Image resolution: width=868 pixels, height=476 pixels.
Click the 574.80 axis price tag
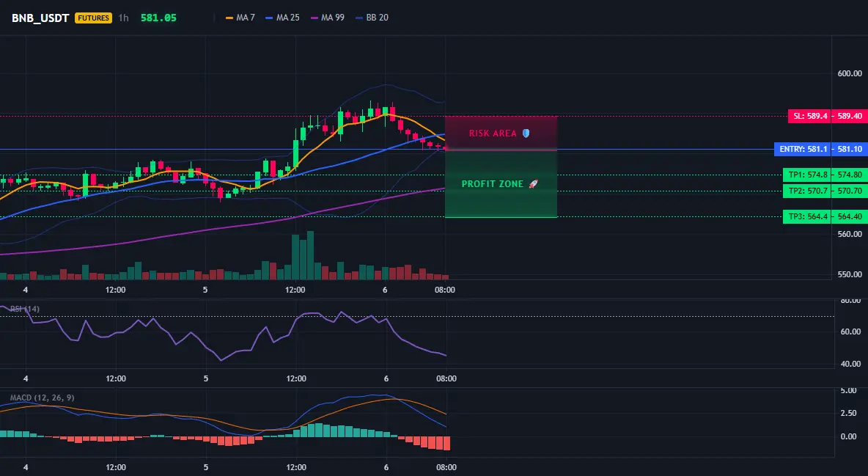850,175
